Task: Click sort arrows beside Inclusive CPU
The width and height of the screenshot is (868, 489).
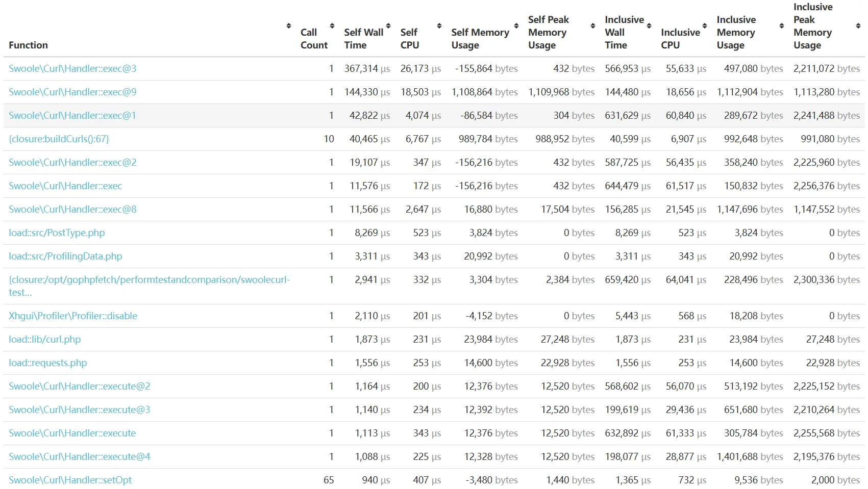Action: coord(705,26)
